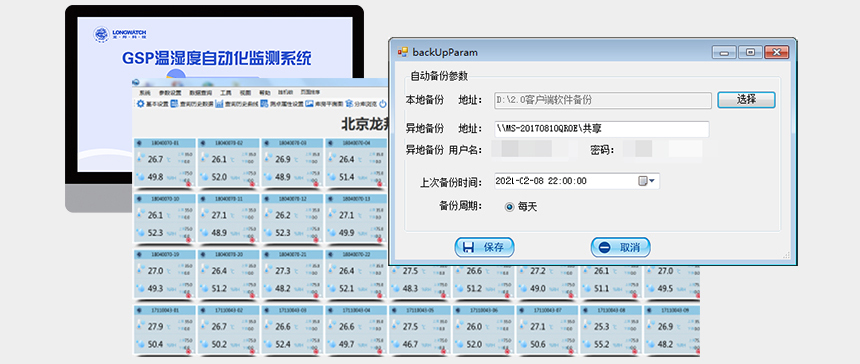Click the thermometer icon on card 18040070-11
The height and width of the screenshot is (364, 860).
point(205,214)
